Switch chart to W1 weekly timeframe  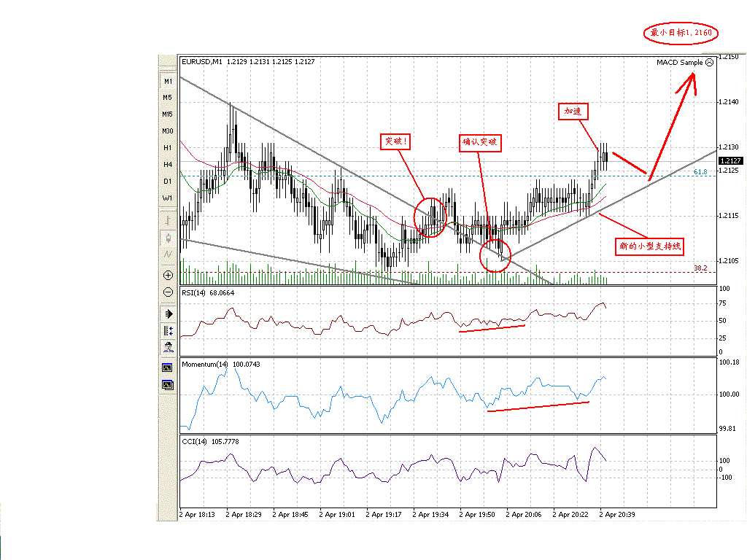coord(168,198)
